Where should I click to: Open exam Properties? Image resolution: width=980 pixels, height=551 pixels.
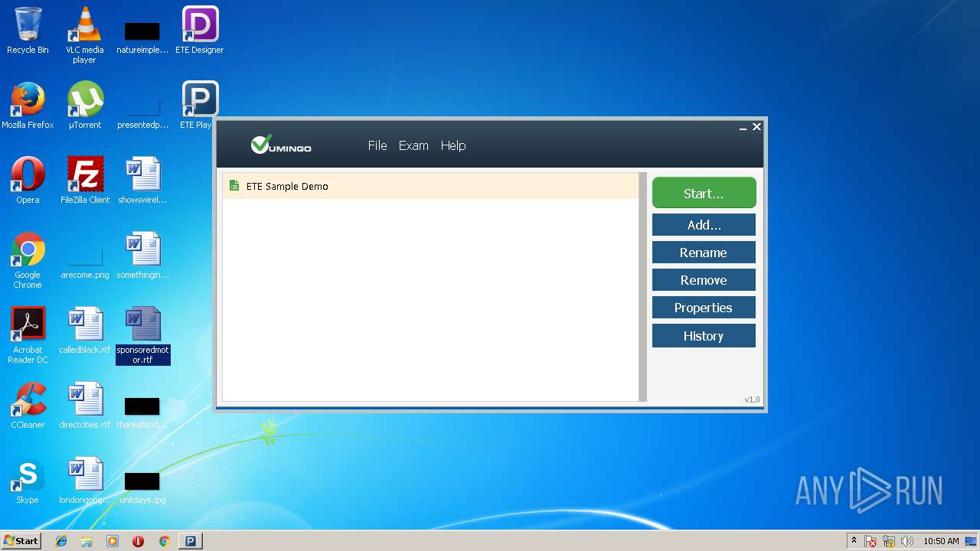pos(704,308)
